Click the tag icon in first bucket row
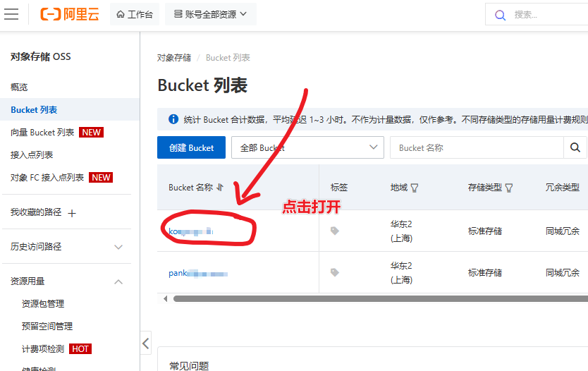This screenshot has width=588, height=371. point(335,231)
